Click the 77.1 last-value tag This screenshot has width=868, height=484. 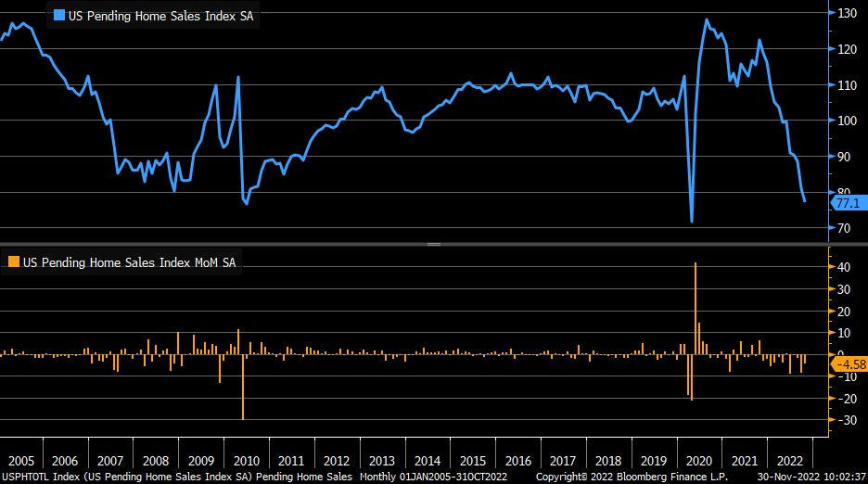click(x=848, y=202)
